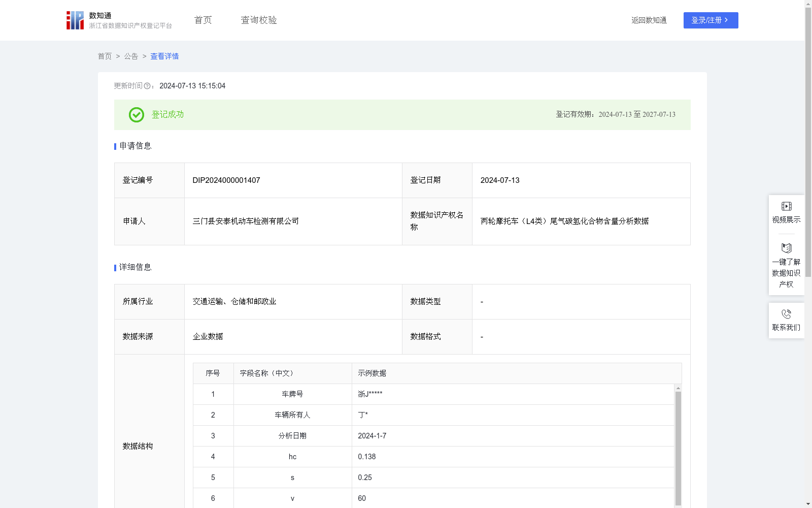Click the 登记日期 value 2024-07-13
This screenshot has height=508, width=812.
click(x=500, y=180)
